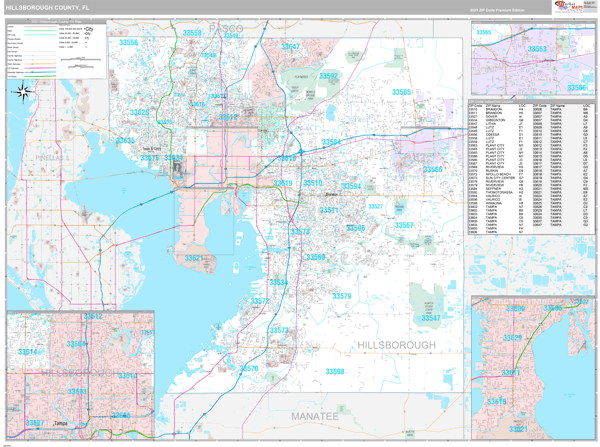Click ZIP code 33629 in the South Tampa inset
The height and width of the screenshot is (447, 600).
tap(512, 338)
